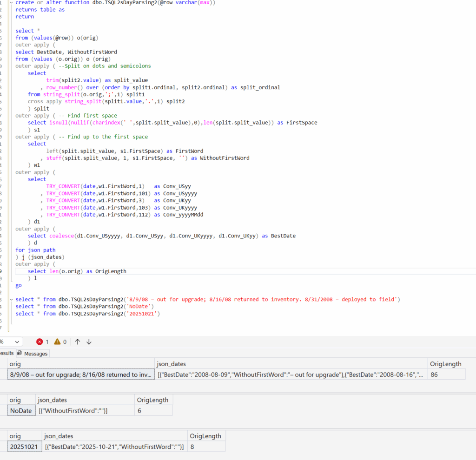The image size is (476, 460).
Task: Place cursor on the 'for json path' line
Action: (35, 250)
